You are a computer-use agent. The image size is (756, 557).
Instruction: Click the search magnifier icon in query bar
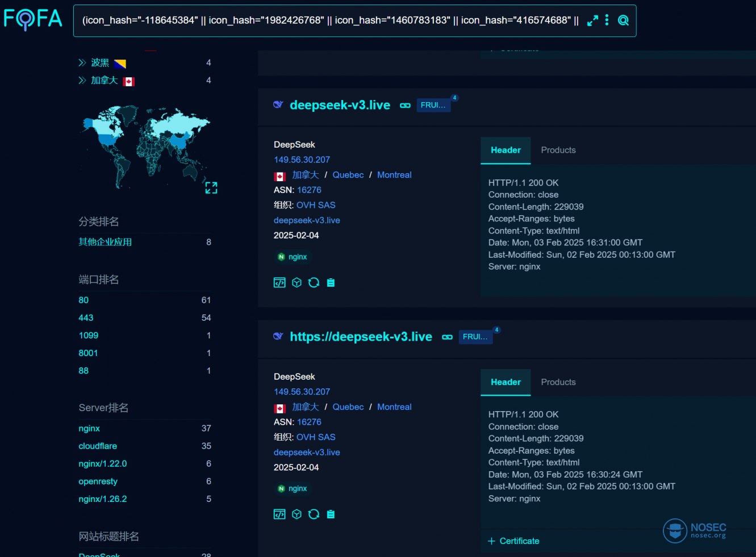(623, 20)
